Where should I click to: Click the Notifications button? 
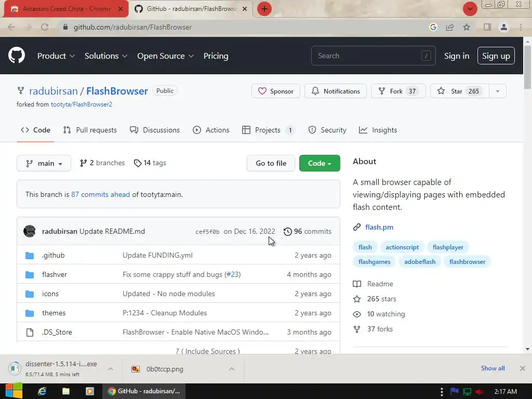pyautogui.click(x=336, y=91)
